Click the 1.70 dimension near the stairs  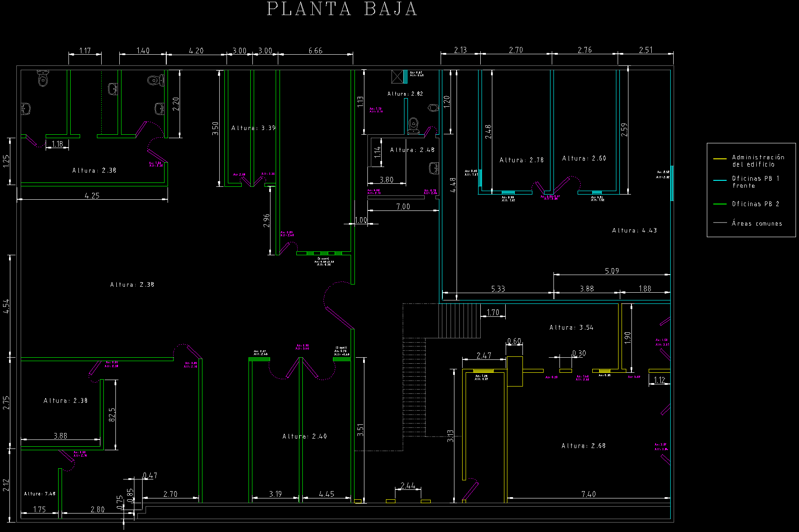[x=493, y=312]
